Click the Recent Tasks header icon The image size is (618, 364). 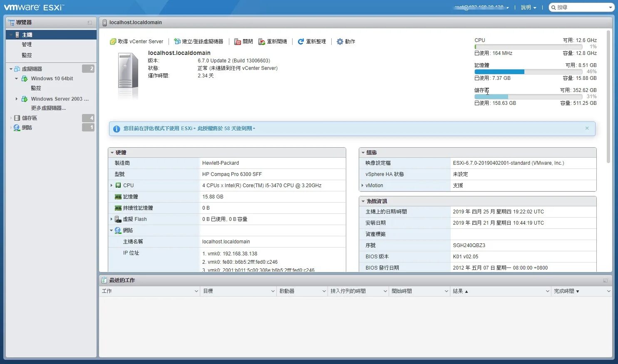click(x=104, y=280)
